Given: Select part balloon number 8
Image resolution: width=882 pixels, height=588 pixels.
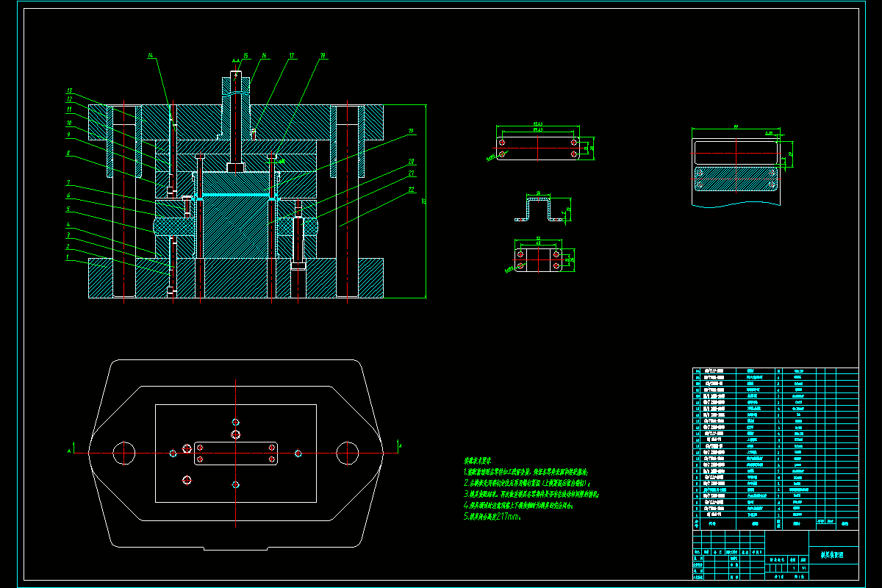Looking at the screenshot, I should [68, 154].
